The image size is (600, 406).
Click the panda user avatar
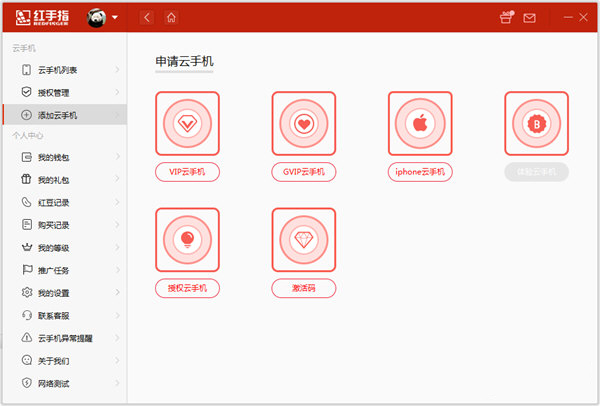[x=96, y=18]
